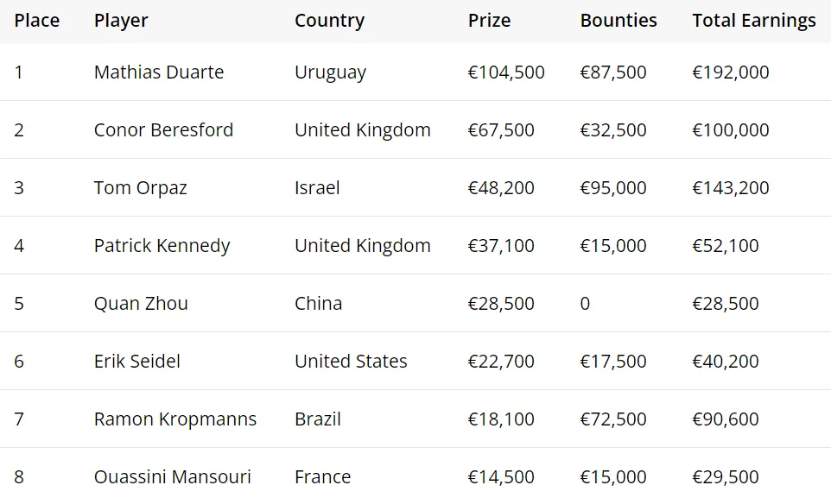This screenshot has height=504, width=831.
Task: Click Ouassini Mansouri's name
Action: point(173,477)
